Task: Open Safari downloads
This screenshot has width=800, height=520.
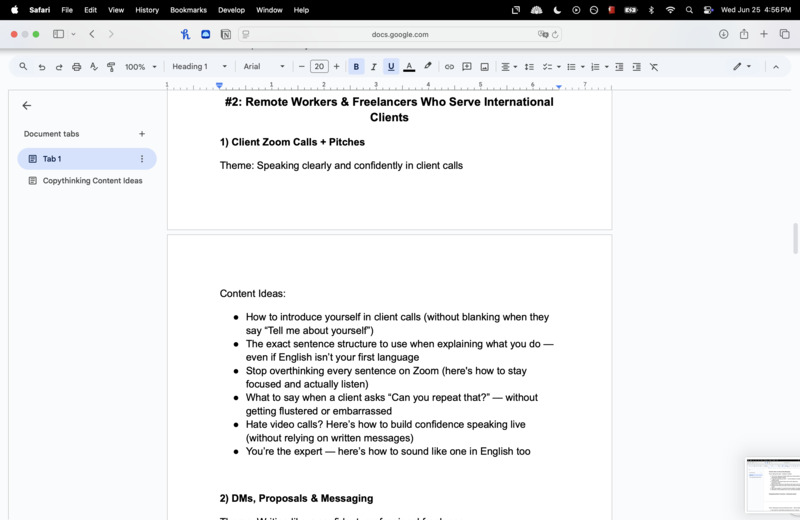Action: [x=723, y=34]
